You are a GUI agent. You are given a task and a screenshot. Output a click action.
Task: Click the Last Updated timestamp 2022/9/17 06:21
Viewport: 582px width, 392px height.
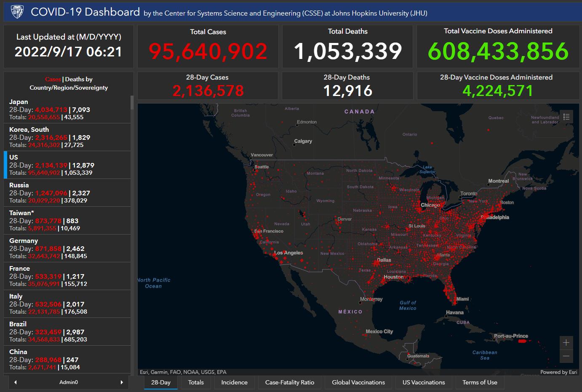(x=68, y=52)
